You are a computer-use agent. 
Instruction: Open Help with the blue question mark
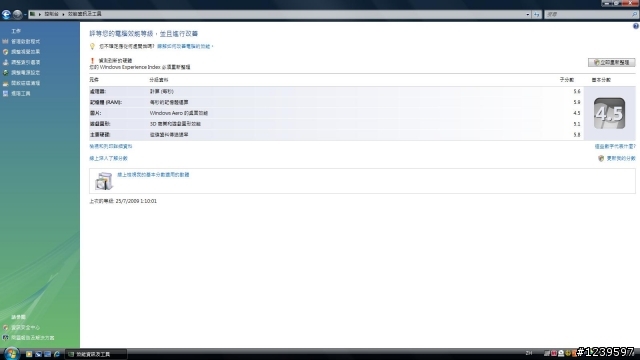(x=636, y=26)
